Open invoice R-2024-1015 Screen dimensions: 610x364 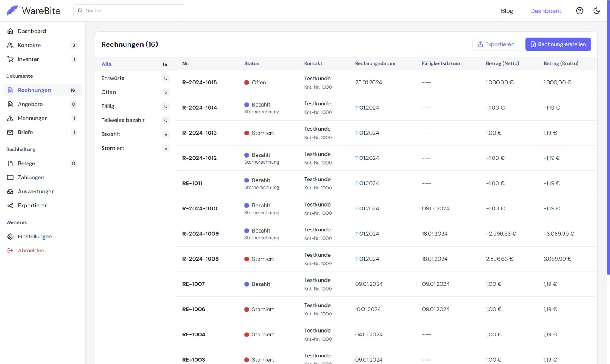[200, 82]
